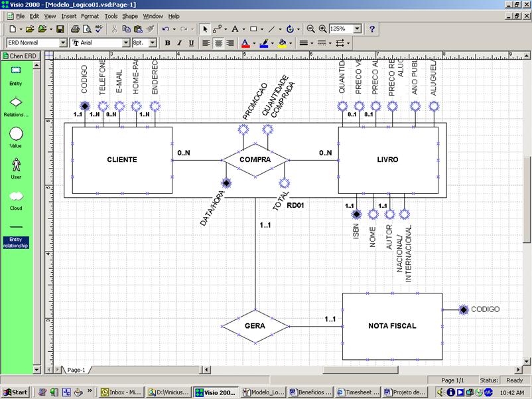
Task: Select the Pointer tool
Action: tap(206, 29)
